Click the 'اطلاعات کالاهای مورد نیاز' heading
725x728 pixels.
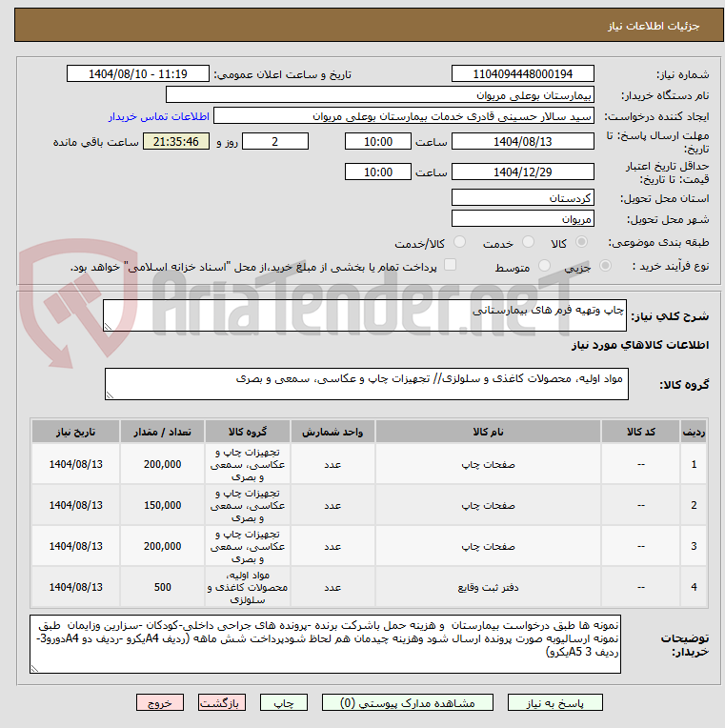[x=640, y=345]
